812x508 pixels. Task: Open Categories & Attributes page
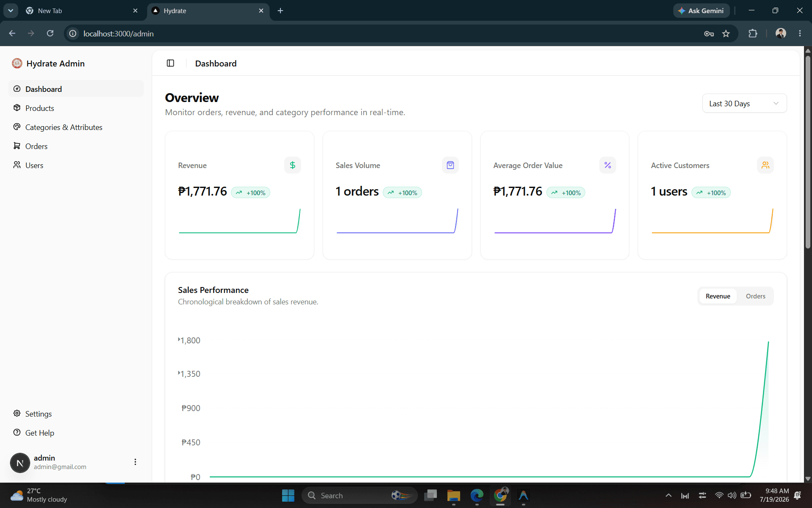click(x=76, y=127)
